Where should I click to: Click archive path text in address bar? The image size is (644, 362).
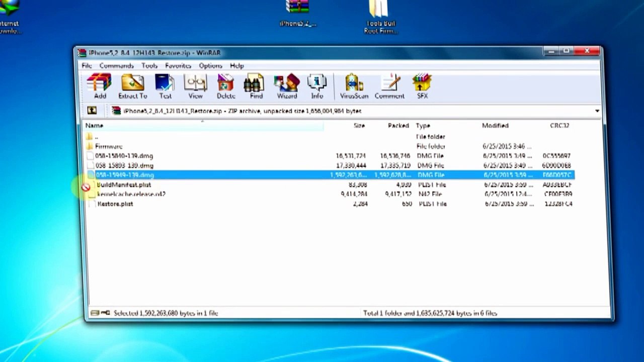tap(243, 111)
